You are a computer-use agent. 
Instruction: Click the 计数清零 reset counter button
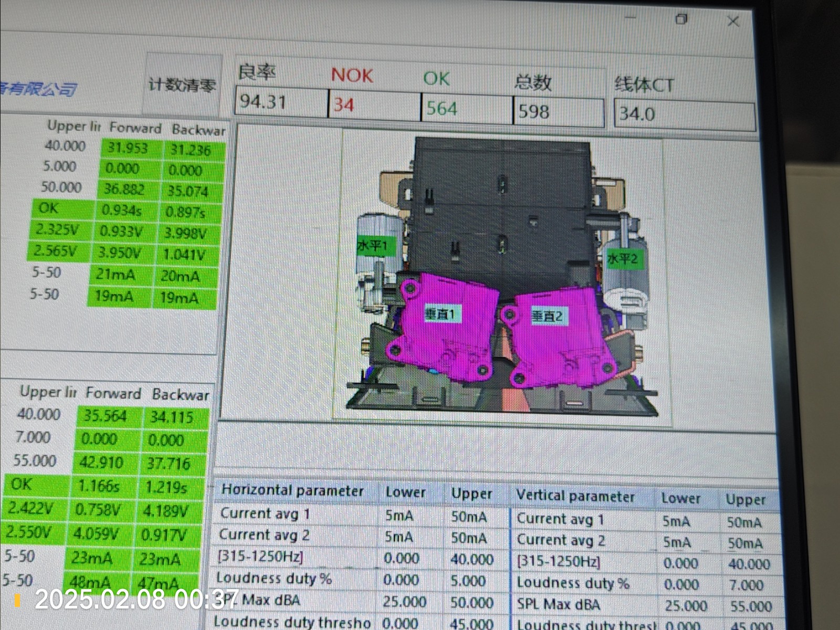(182, 85)
